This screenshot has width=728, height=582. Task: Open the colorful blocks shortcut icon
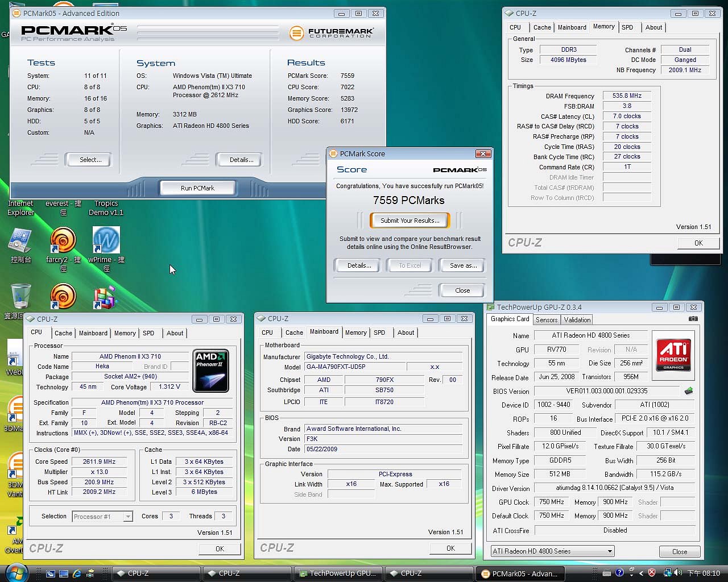[x=105, y=297]
